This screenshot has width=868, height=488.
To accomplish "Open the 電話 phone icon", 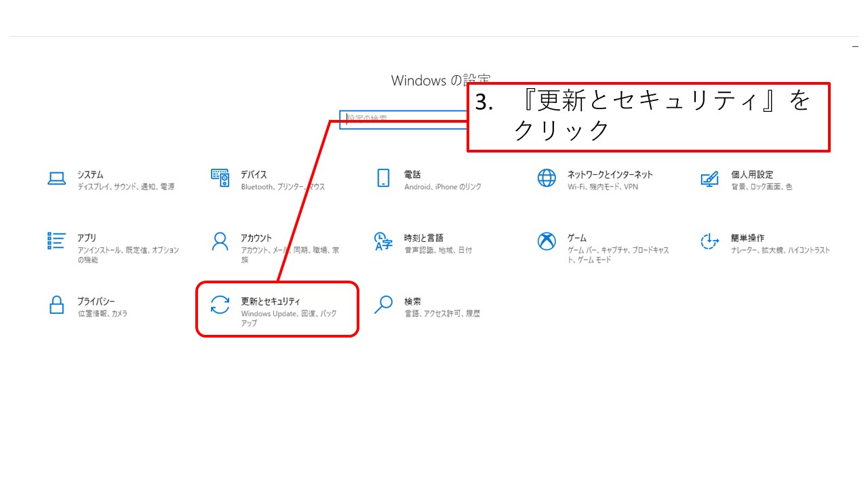I will [383, 178].
